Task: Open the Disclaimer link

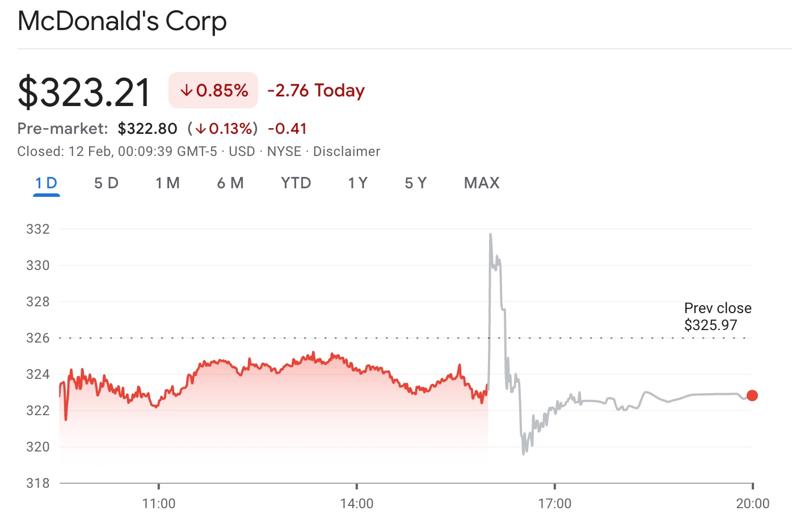Action: click(x=347, y=151)
